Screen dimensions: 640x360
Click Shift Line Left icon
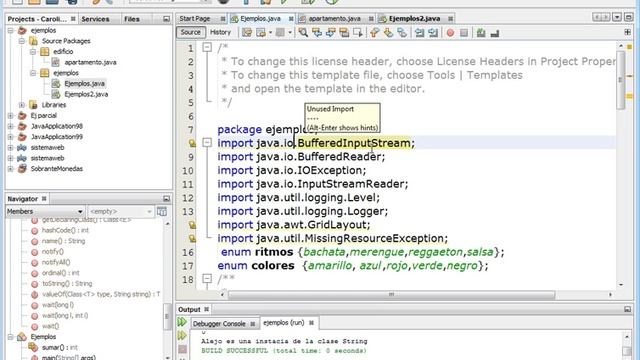419,33
